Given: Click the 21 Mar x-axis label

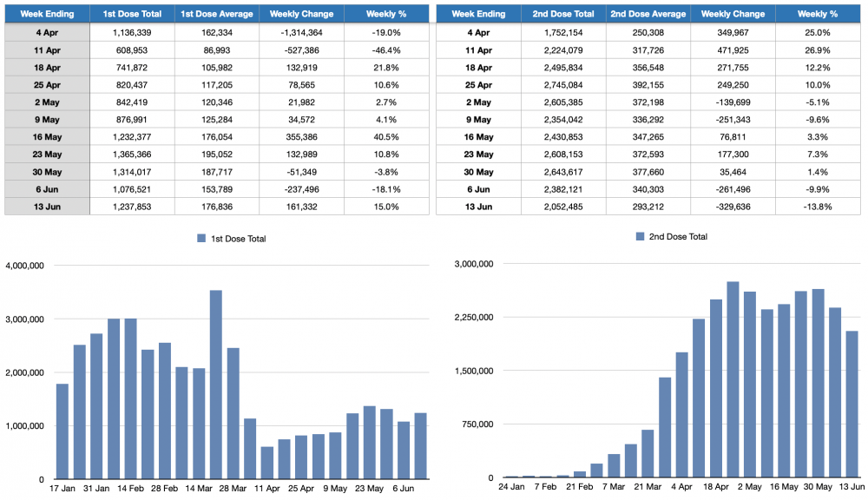Looking at the screenshot, I should coord(648,487).
